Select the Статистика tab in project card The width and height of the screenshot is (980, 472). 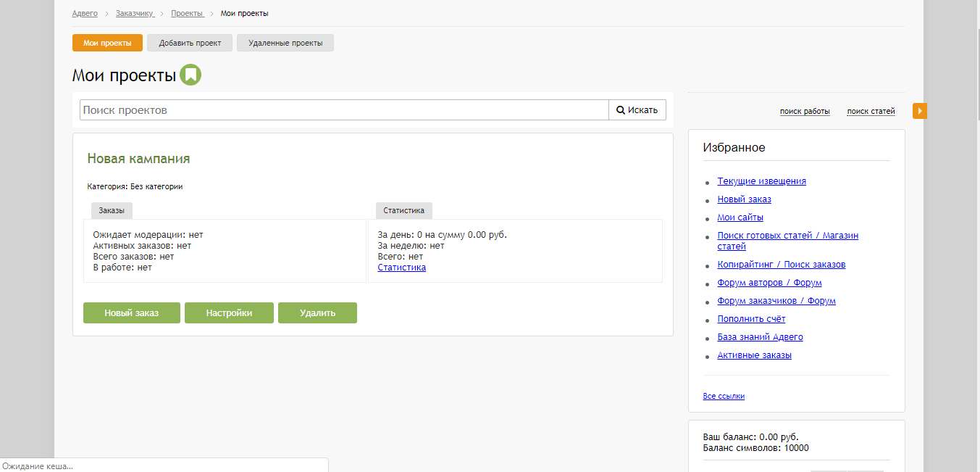pos(403,210)
